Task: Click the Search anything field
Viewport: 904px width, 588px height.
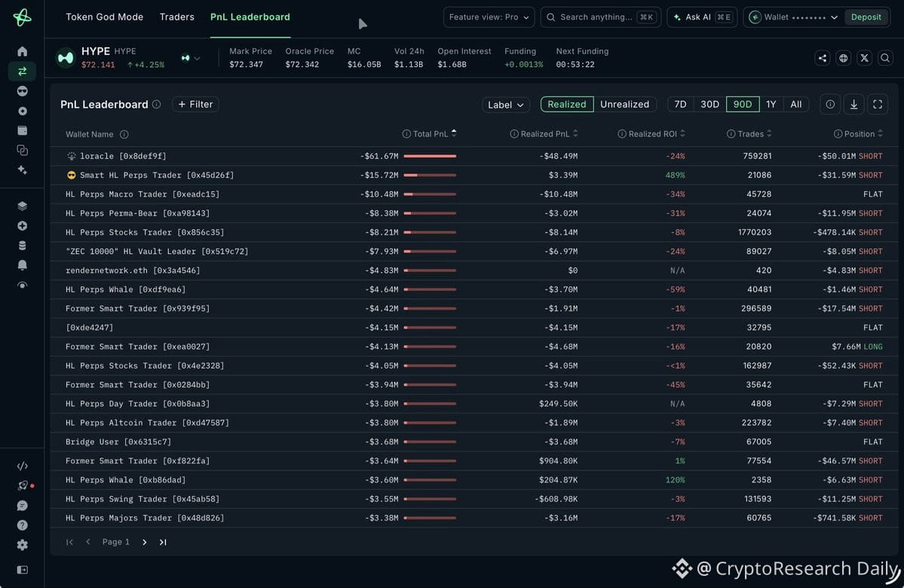Action: click(x=600, y=17)
